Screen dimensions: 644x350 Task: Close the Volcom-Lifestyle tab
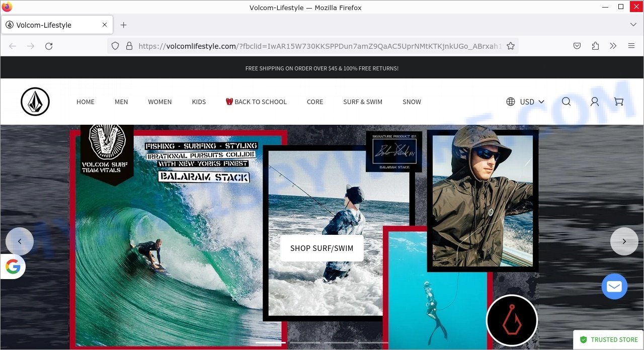point(105,25)
